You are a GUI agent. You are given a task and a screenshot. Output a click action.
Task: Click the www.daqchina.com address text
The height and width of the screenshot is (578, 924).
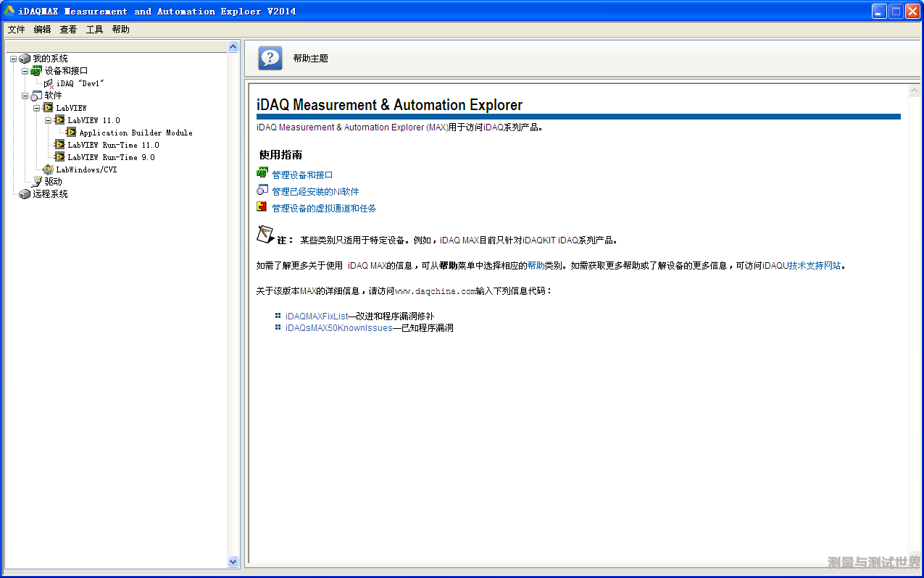click(x=436, y=291)
